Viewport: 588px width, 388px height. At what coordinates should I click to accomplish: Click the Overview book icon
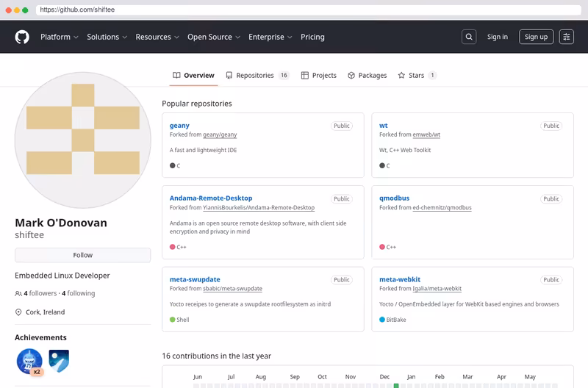(x=176, y=76)
